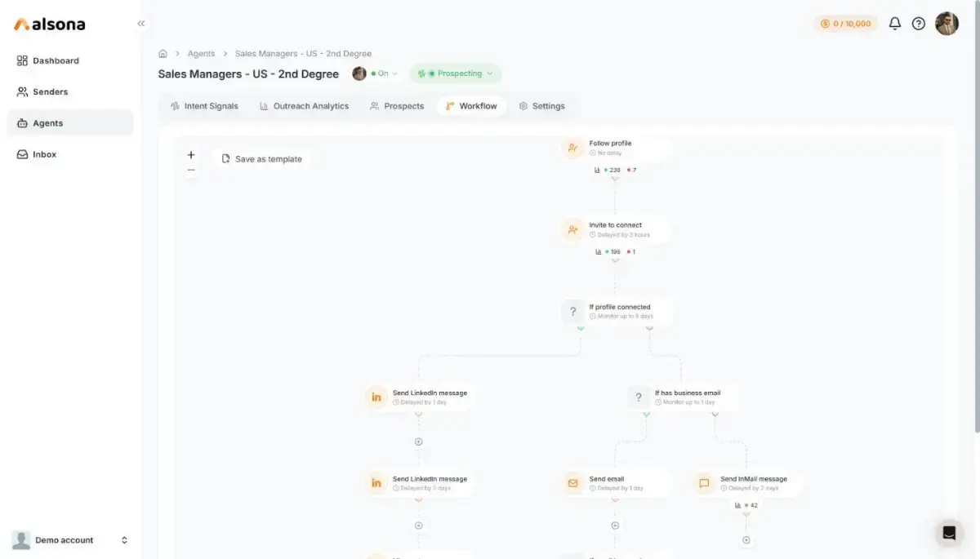Open Send LinkedIn message delayed by 3 days
The width and height of the screenshot is (980, 559).
pyautogui.click(x=430, y=479)
